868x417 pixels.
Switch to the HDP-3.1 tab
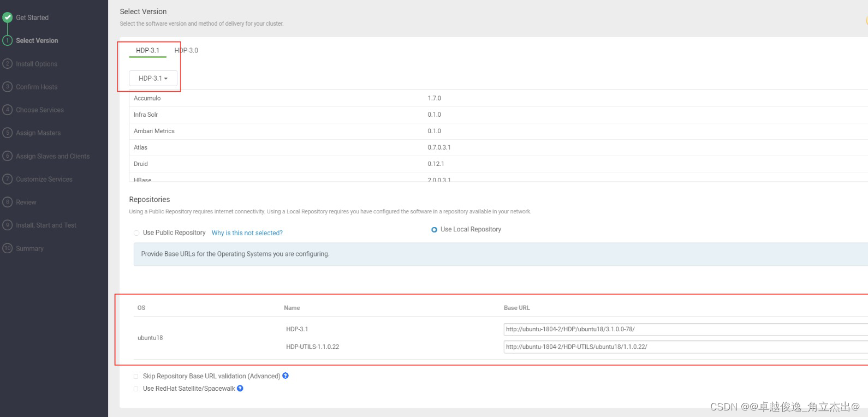[148, 50]
